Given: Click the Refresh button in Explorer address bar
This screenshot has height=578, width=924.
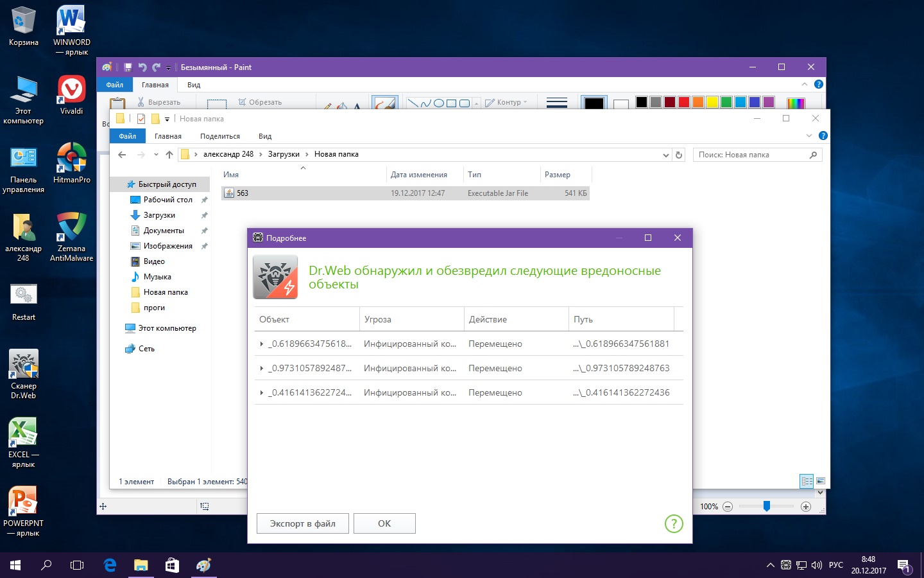Looking at the screenshot, I should coord(679,155).
